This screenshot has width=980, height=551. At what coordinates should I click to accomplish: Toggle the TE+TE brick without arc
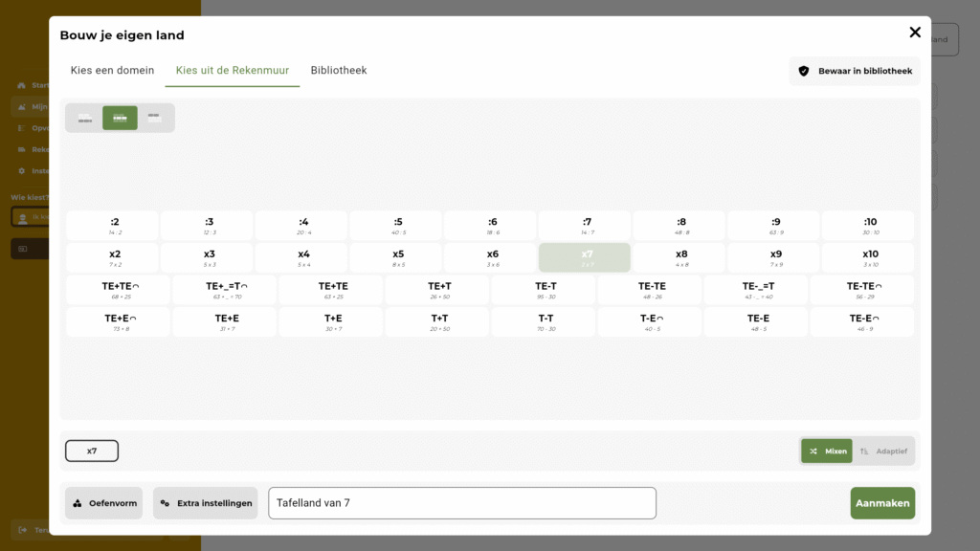[332, 290]
